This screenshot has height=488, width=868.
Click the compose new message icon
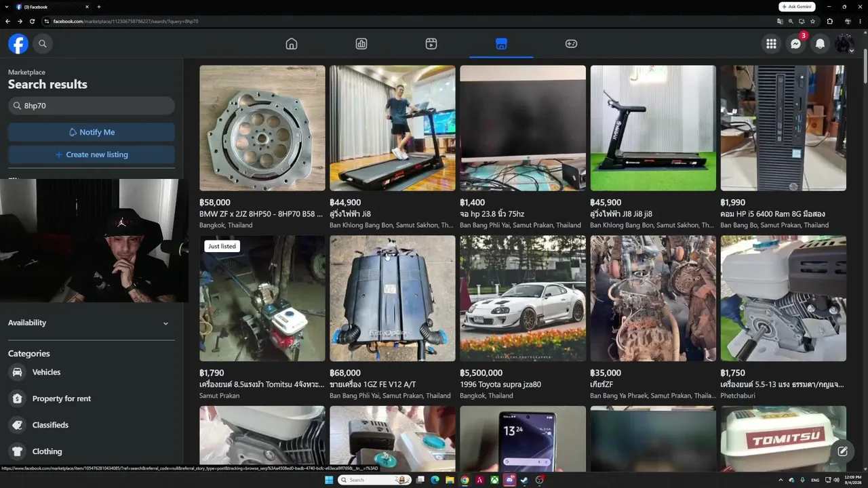tap(842, 451)
